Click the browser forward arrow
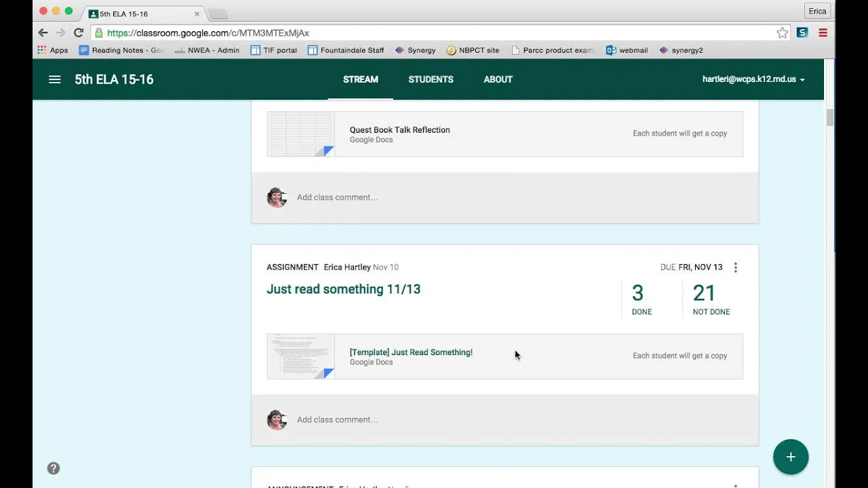Image resolution: width=868 pixels, height=488 pixels. click(x=60, y=33)
